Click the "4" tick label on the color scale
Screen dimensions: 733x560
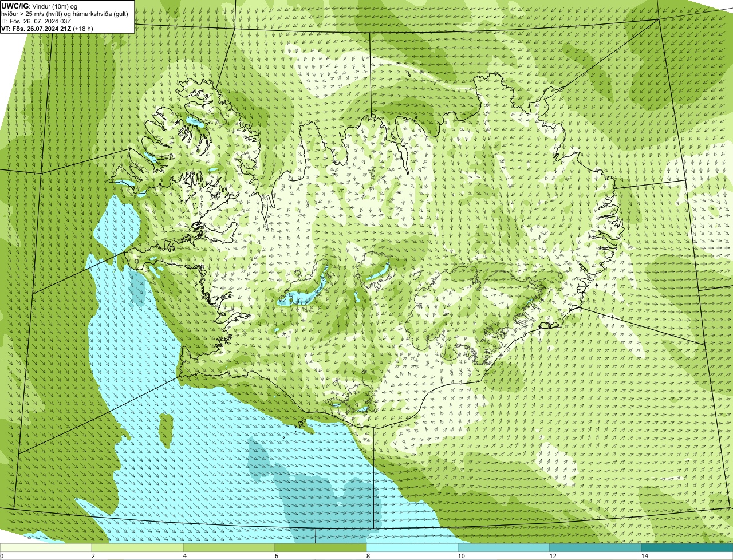[x=184, y=556]
